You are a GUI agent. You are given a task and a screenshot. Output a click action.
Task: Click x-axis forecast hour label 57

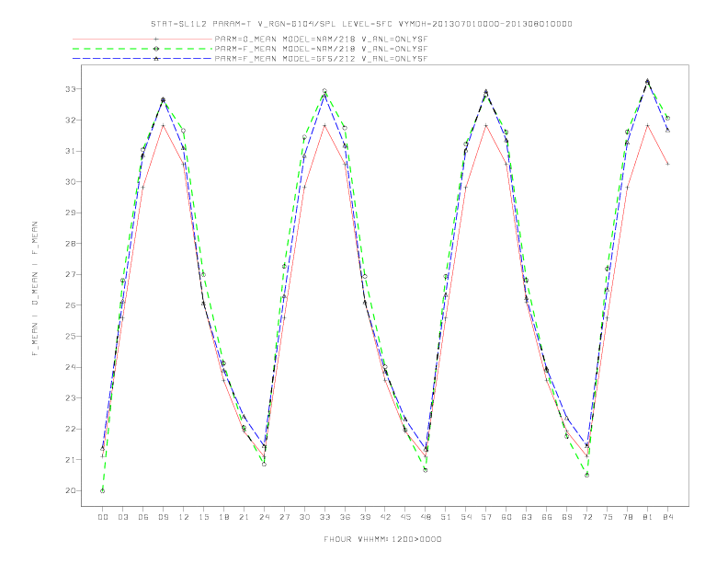coord(486,517)
